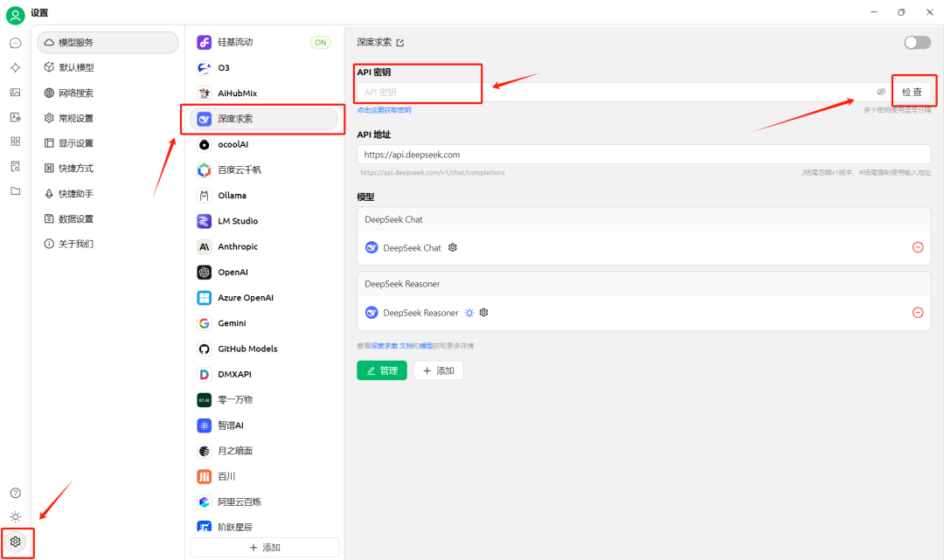
Task: Follow the 点击这里获取密钥 link
Action: [x=384, y=110]
